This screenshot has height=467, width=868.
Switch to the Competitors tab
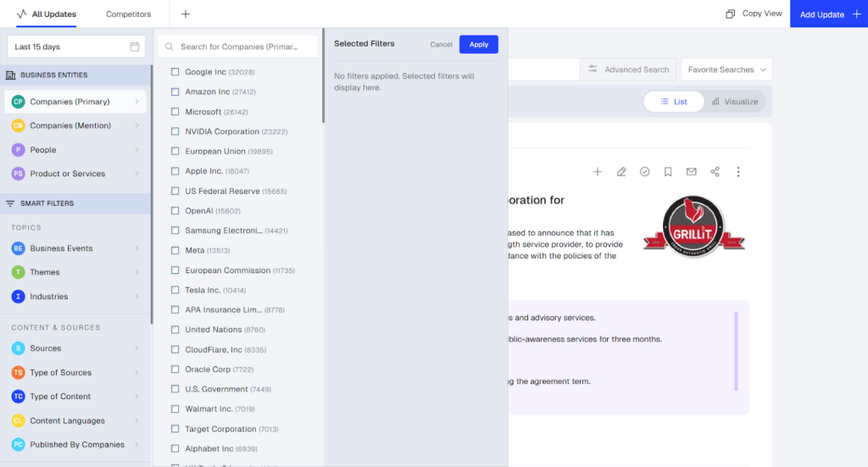coord(128,14)
